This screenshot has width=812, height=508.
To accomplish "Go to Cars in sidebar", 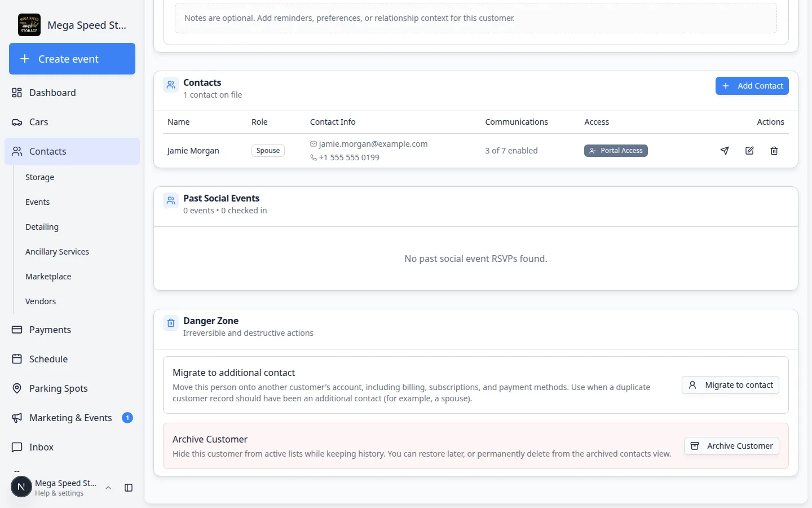I will [72, 122].
